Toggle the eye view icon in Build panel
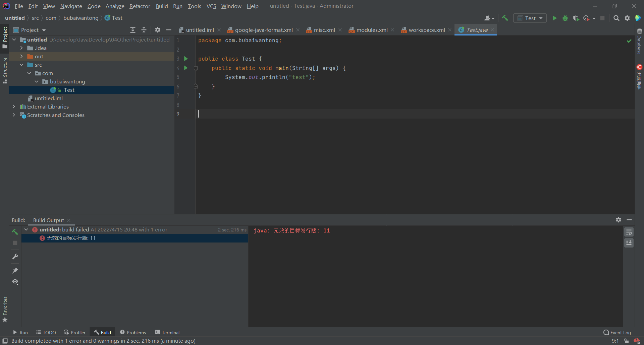The image size is (644, 345). (x=15, y=282)
